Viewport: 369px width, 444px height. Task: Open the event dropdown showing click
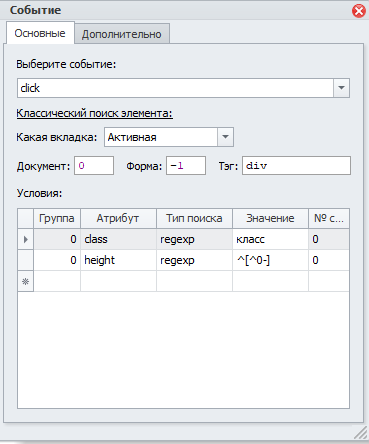341,88
